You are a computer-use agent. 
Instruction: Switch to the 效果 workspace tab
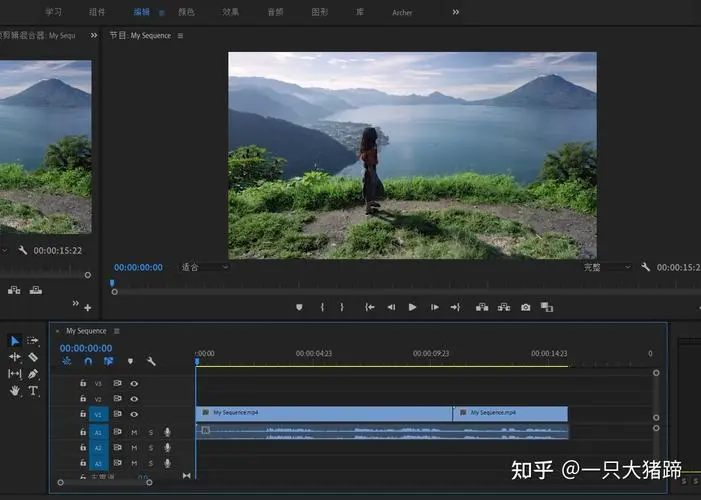point(230,12)
